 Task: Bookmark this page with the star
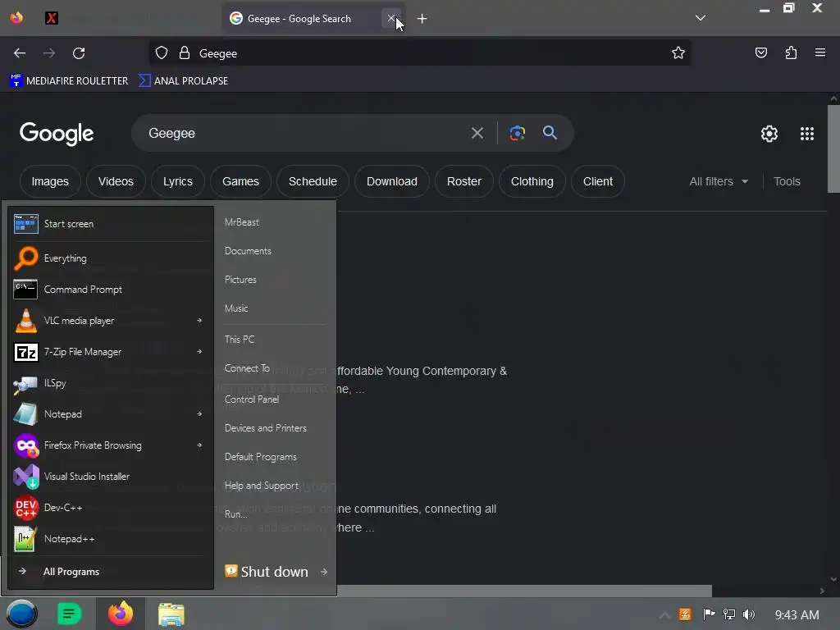[x=678, y=52]
